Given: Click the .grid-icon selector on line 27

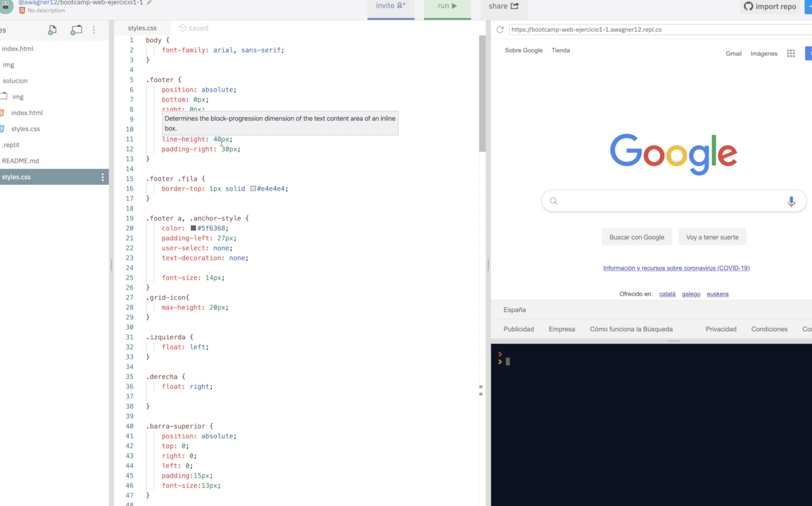Looking at the screenshot, I should 165,298.
